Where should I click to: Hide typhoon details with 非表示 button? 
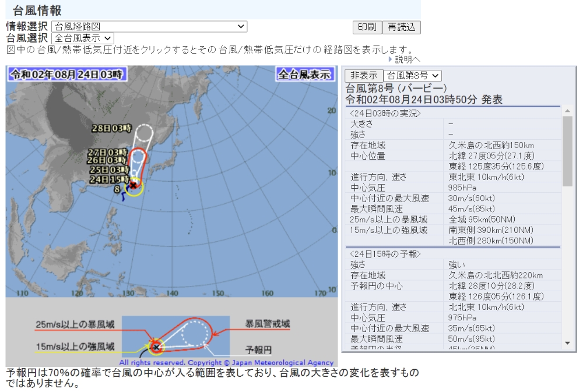364,75
